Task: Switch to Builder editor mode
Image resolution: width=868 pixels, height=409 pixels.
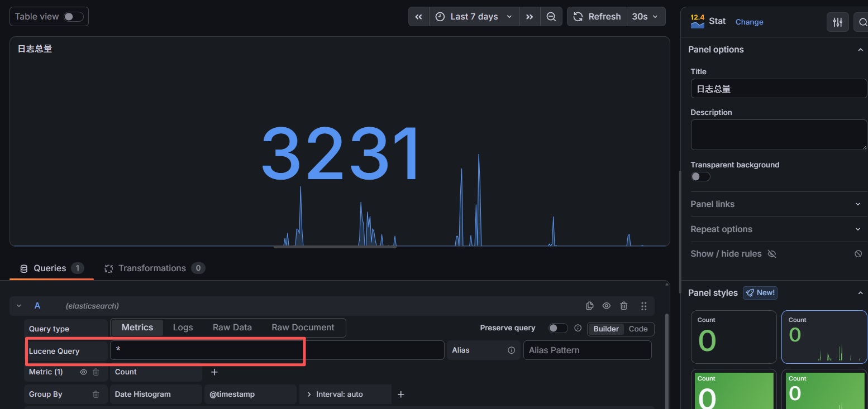Action: coord(606,329)
